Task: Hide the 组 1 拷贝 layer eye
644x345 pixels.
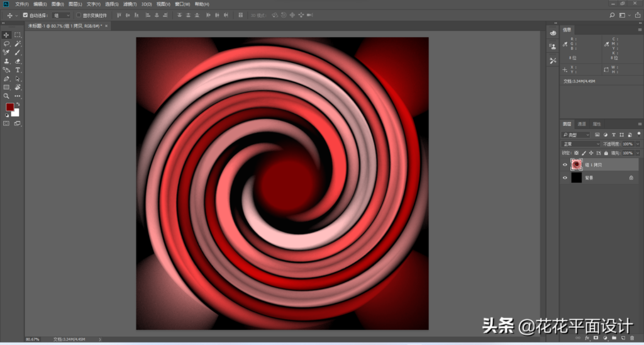Action: tap(565, 165)
